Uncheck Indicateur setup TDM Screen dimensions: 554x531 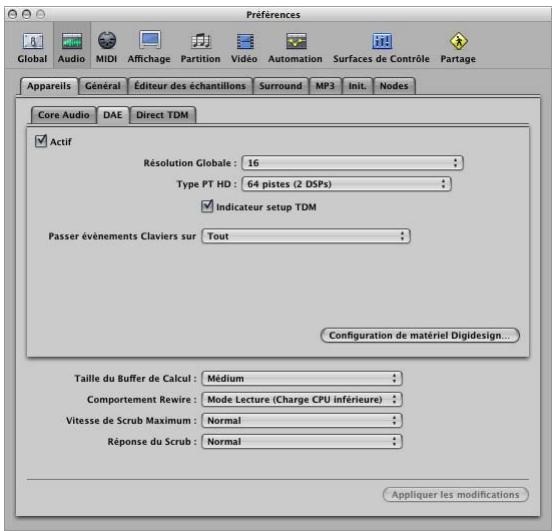pyautogui.click(x=207, y=206)
